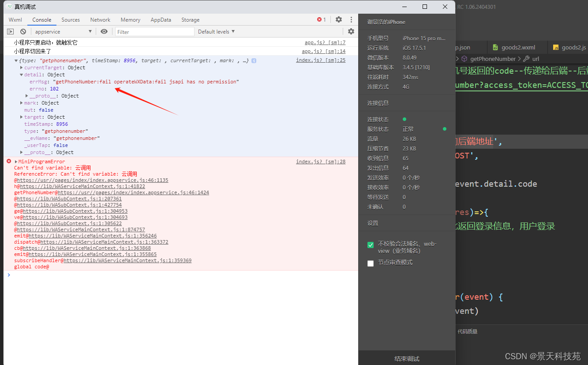Switch to the Storage tab

(x=191, y=20)
